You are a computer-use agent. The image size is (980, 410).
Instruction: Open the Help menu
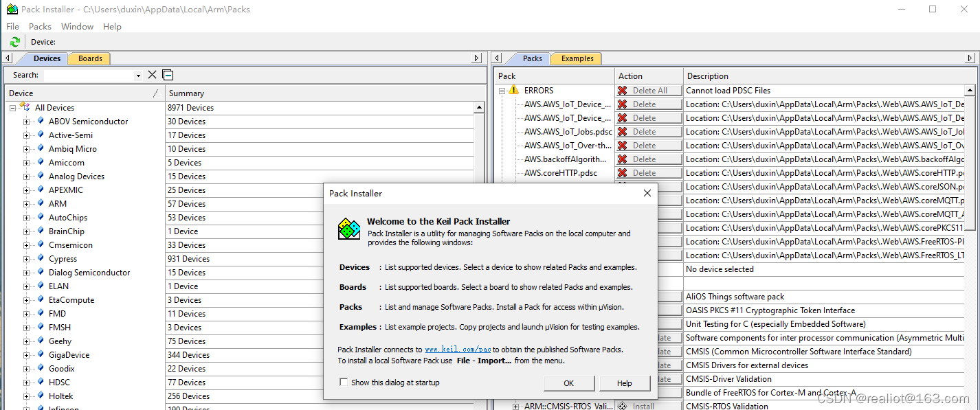pyautogui.click(x=112, y=26)
